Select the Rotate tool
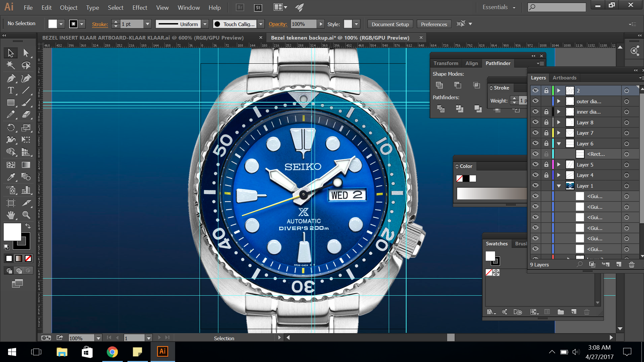The height and width of the screenshot is (362, 644). 11,127
